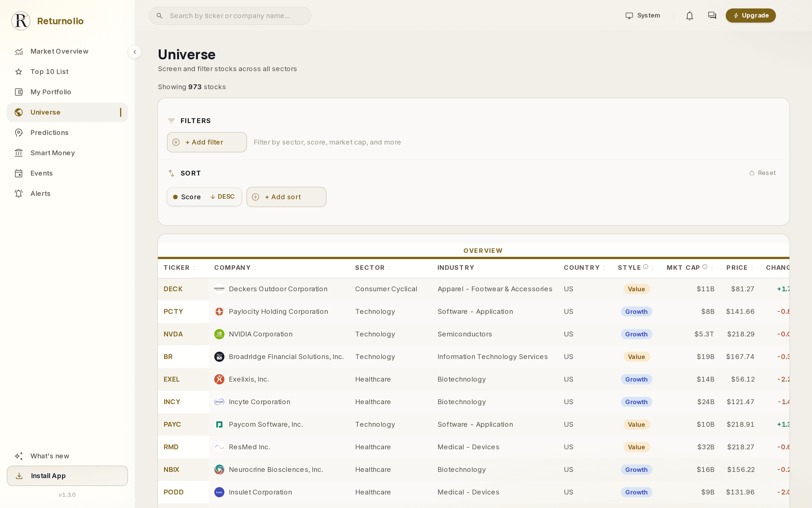Click the Upgrade button

[751, 16]
